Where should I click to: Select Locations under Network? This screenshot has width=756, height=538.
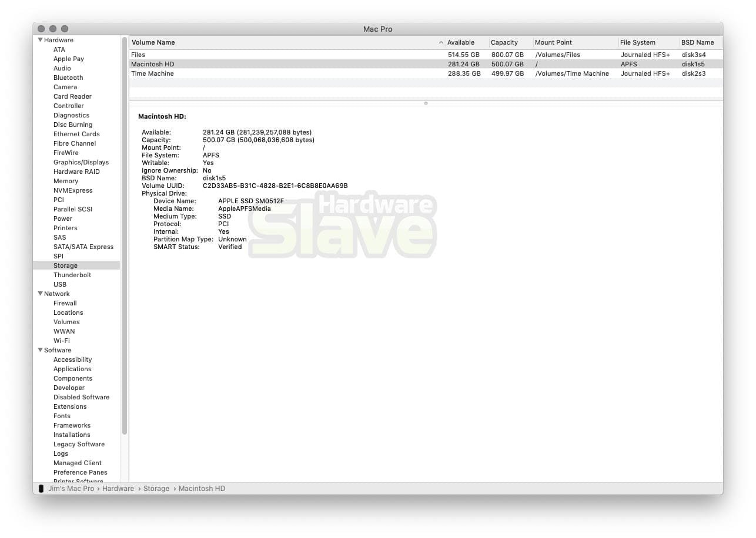coord(68,312)
